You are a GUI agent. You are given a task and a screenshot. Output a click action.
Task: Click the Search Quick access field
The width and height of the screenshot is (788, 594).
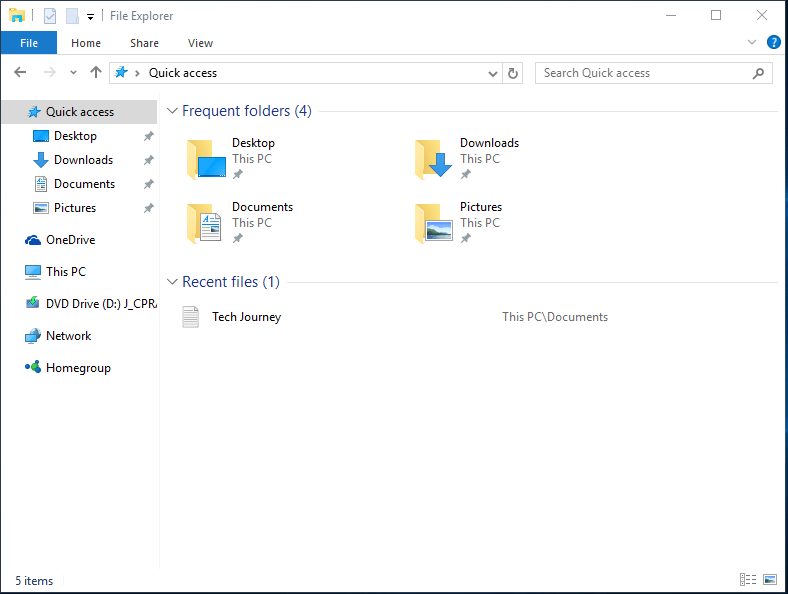645,73
